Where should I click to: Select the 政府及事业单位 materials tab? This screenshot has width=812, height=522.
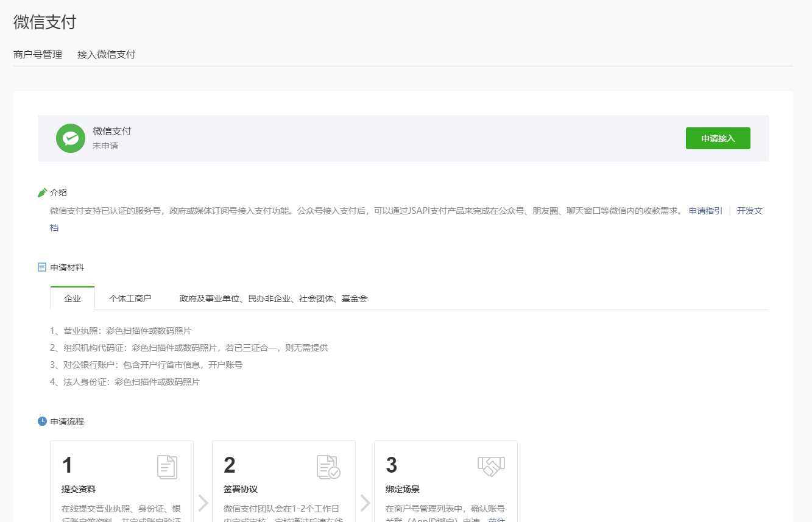[x=274, y=298]
